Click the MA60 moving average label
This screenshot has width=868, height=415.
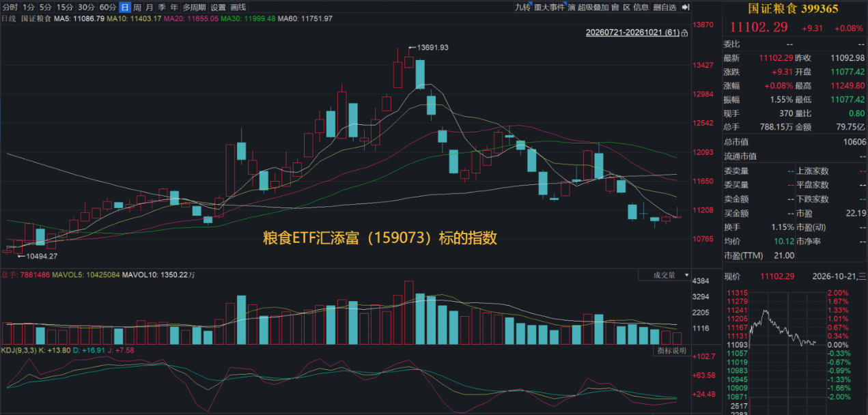tap(305, 18)
